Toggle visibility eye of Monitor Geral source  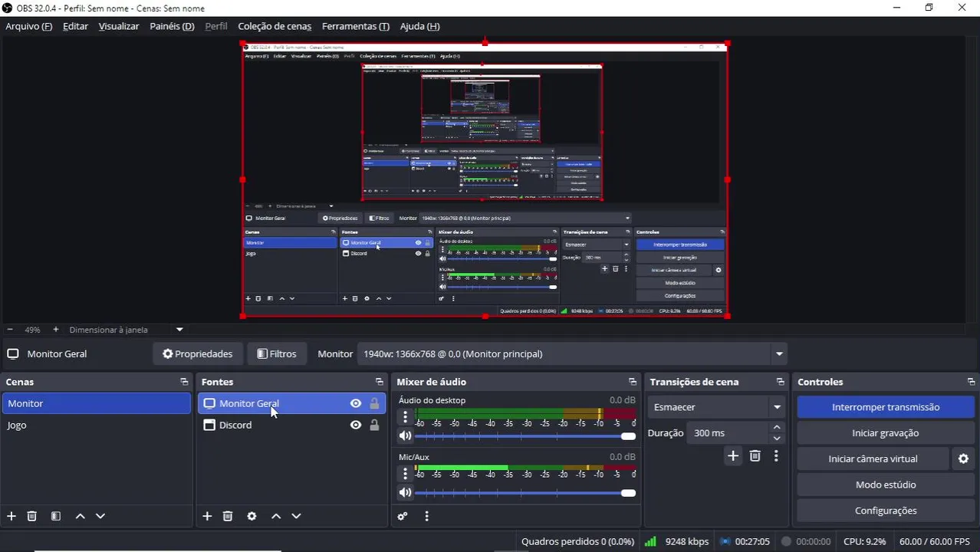356,403
